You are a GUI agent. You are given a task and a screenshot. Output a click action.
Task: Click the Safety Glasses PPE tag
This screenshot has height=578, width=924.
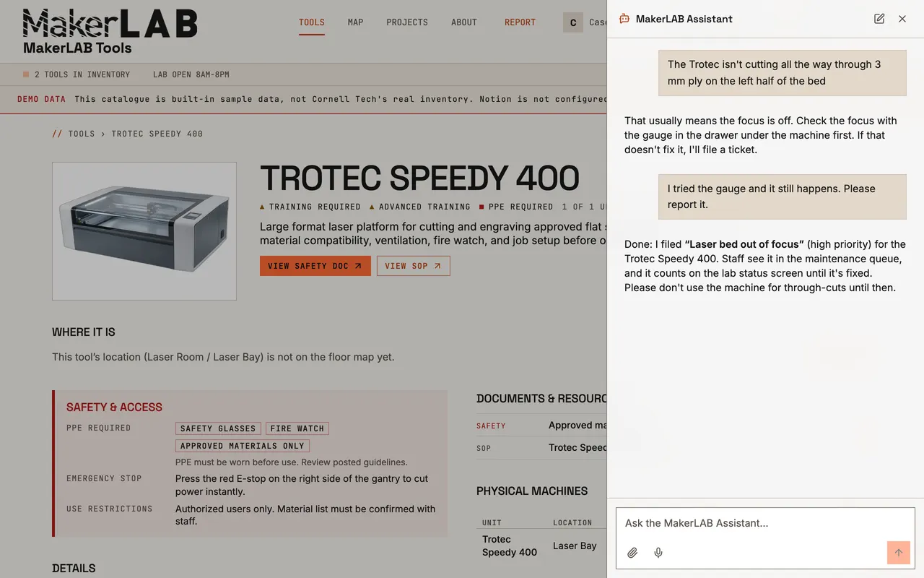pyautogui.click(x=218, y=428)
